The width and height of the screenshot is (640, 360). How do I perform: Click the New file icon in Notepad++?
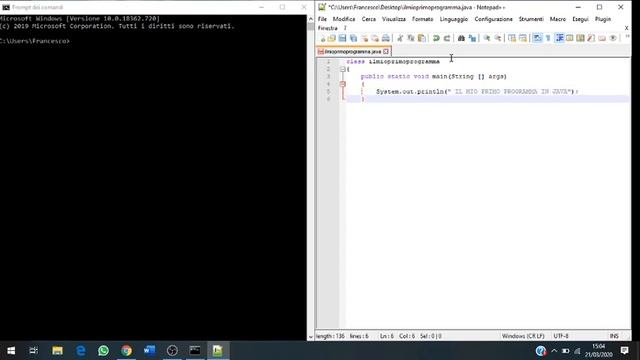click(322, 38)
